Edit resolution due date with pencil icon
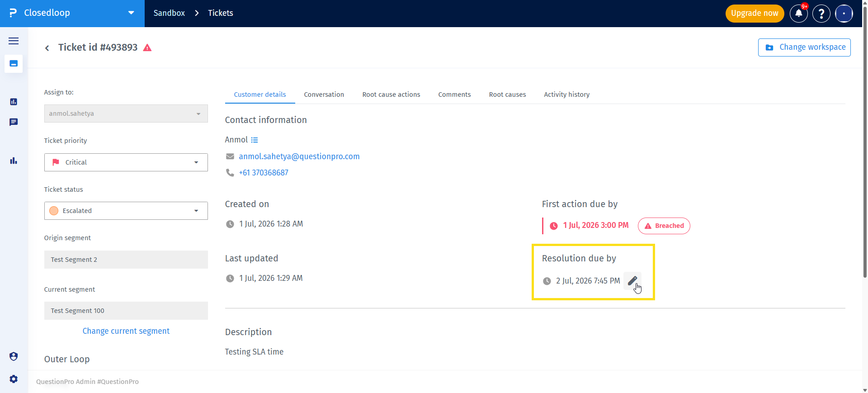Screen dimensions: 868x393 pos(632,281)
